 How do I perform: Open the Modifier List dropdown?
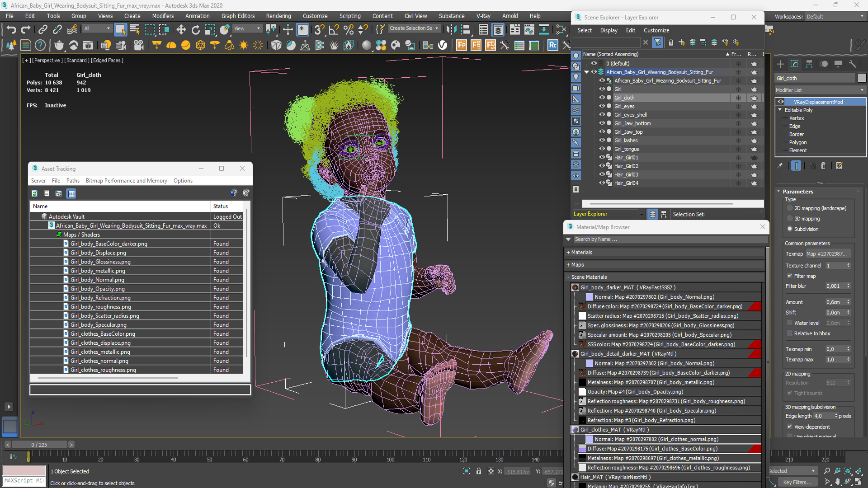tap(820, 90)
